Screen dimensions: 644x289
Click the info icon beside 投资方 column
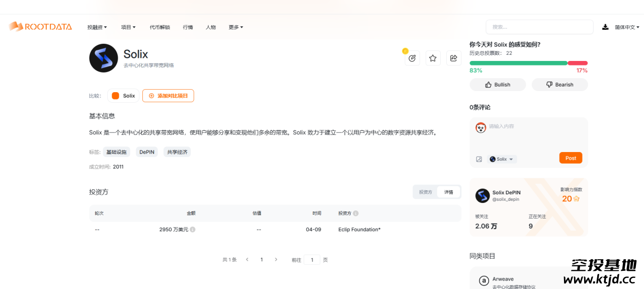[356, 213]
